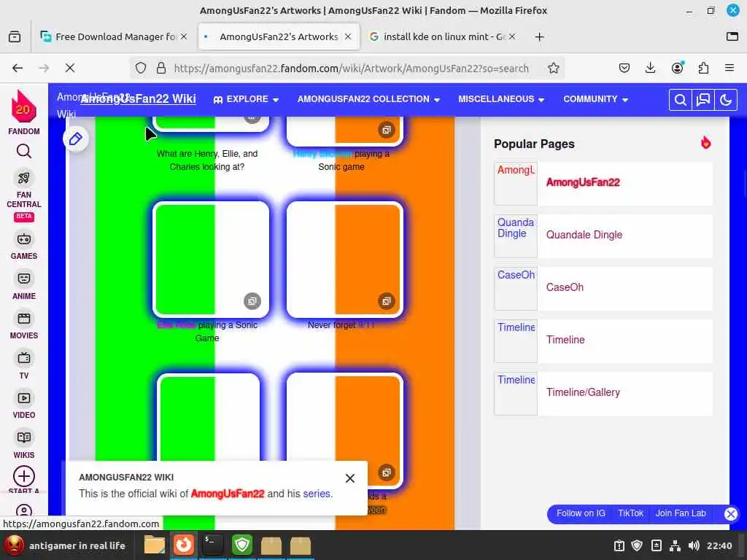The width and height of the screenshot is (747, 560).
Task: Open Timeline popular page thumbnail
Action: click(516, 341)
